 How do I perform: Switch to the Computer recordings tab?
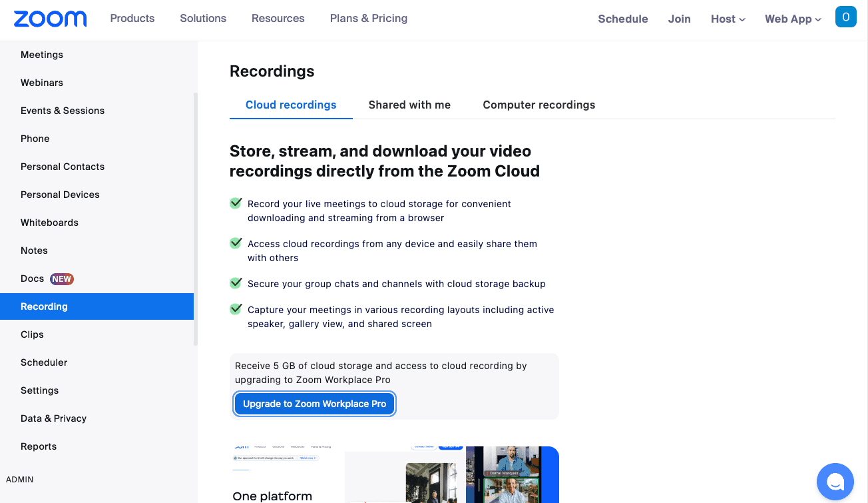[x=539, y=105]
